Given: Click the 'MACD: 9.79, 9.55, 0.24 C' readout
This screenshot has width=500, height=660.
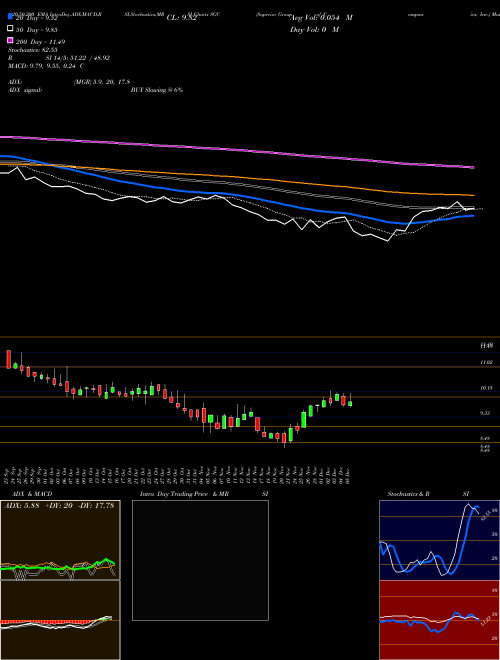Looking at the screenshot, I should 46,66.
